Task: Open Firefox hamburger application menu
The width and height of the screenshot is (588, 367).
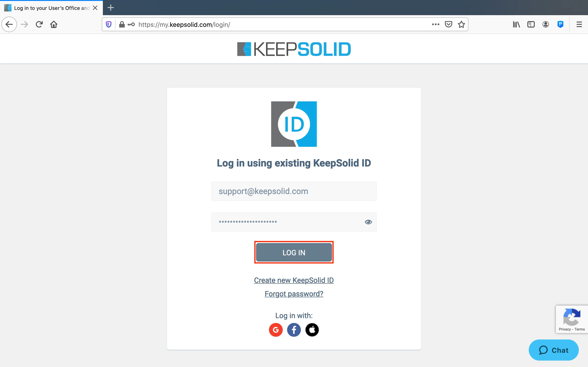Action: 579,24
